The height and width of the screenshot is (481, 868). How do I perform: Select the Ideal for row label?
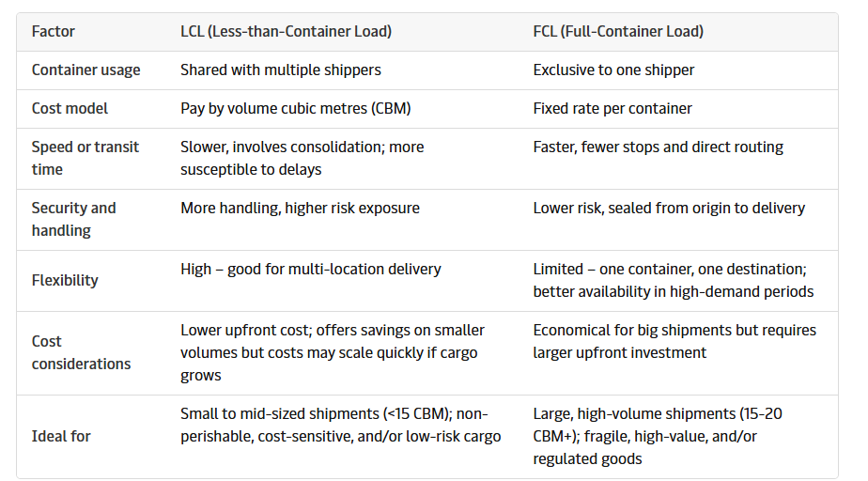pyautogui.click(x=61, y=436)
